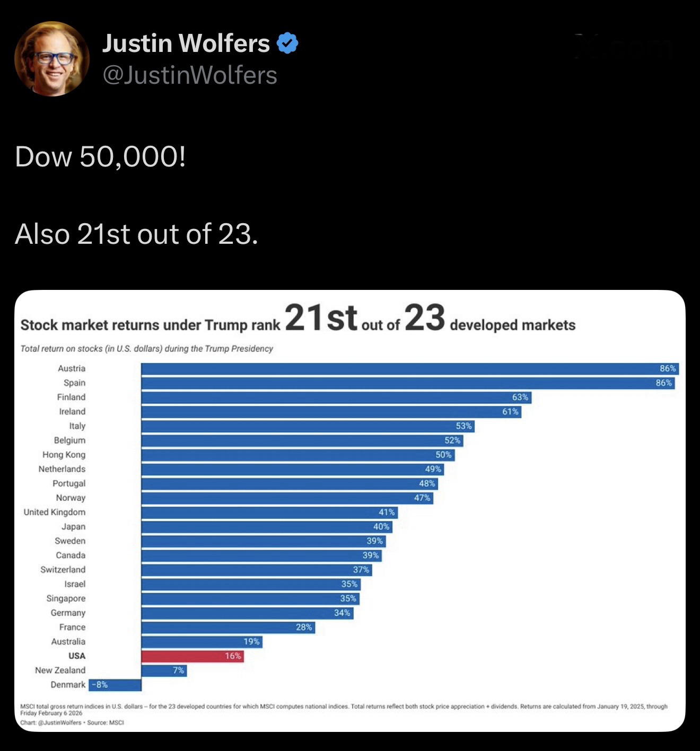700x751 pixels.
Task: Click the Switzerland country label
Action: point(63,570)
